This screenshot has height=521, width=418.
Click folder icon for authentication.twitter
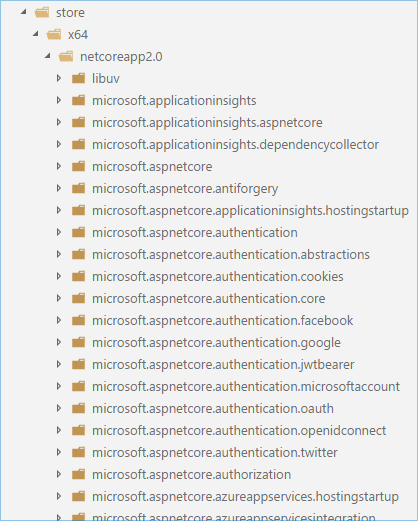tap(79, 452)
